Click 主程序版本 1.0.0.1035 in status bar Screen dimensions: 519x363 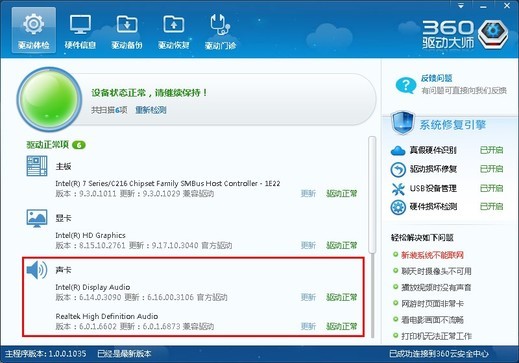coord(46,354)
